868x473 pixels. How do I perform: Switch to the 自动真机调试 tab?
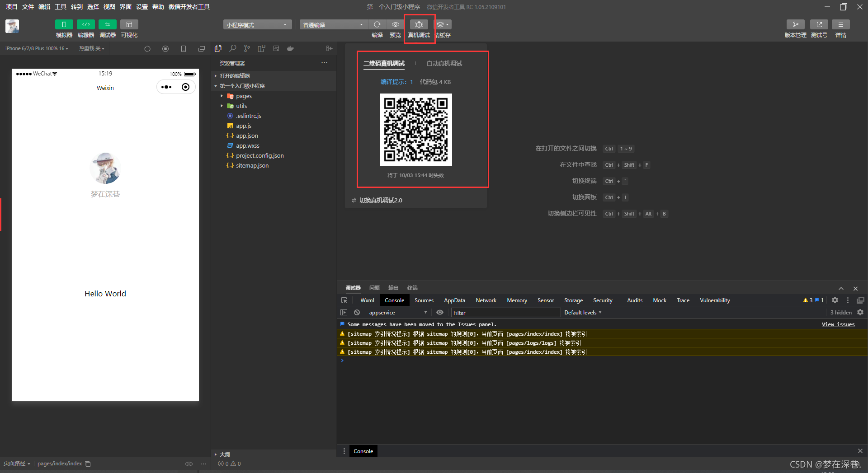pyautogui.click(x=444, y=63)
